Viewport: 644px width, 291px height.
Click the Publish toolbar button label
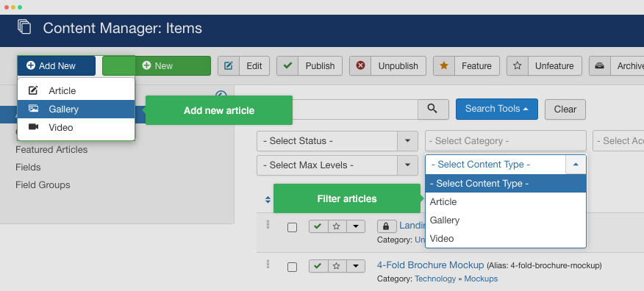coord(320,65)
